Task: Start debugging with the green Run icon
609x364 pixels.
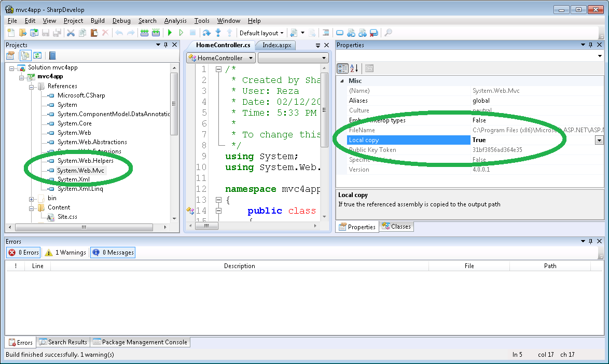Action: 169,33
